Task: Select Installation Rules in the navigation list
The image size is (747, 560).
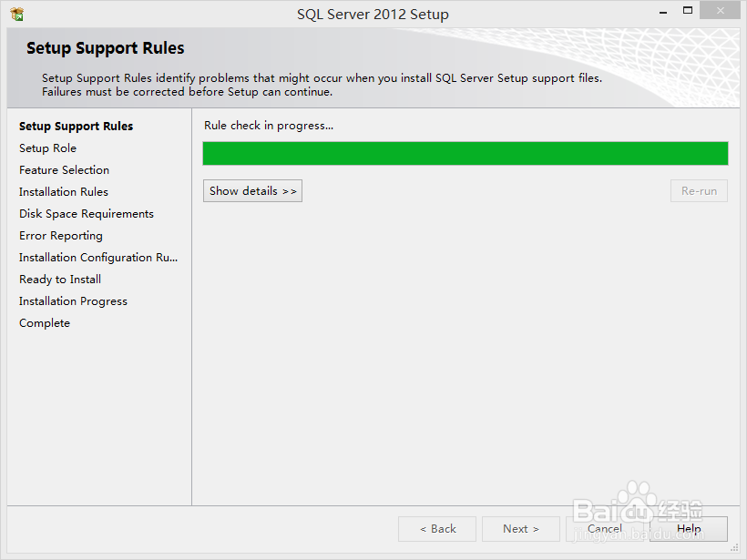Action: click(63, 191)
